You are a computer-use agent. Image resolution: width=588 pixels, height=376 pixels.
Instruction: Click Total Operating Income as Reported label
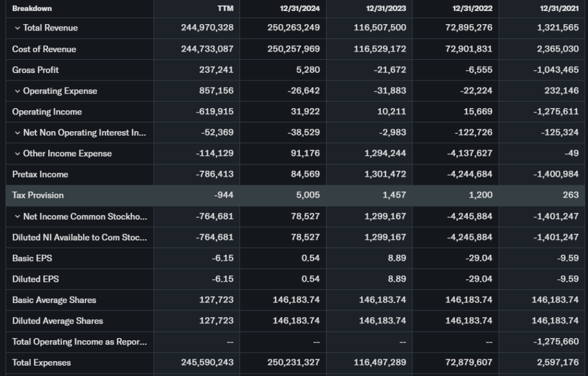79,342
